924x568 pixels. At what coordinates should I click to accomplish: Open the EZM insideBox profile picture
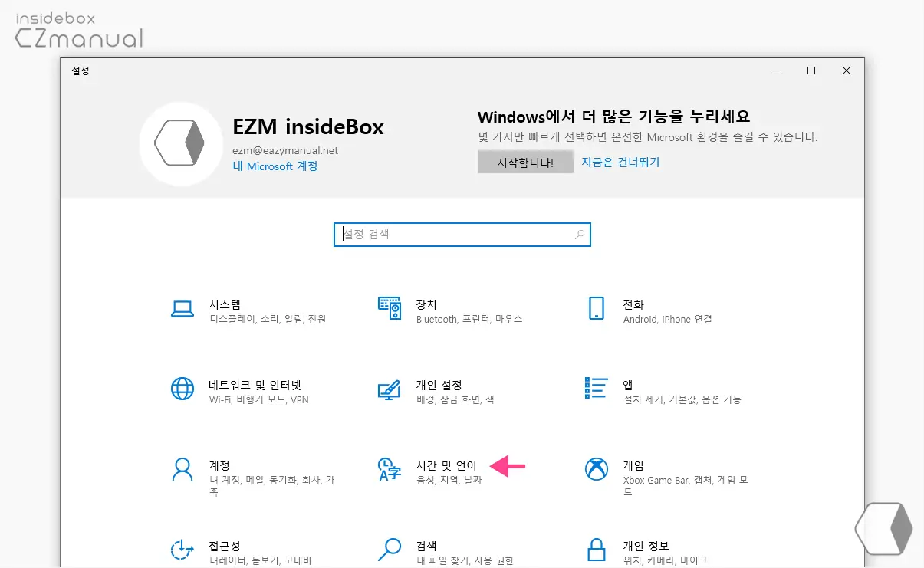click(181, 143)
